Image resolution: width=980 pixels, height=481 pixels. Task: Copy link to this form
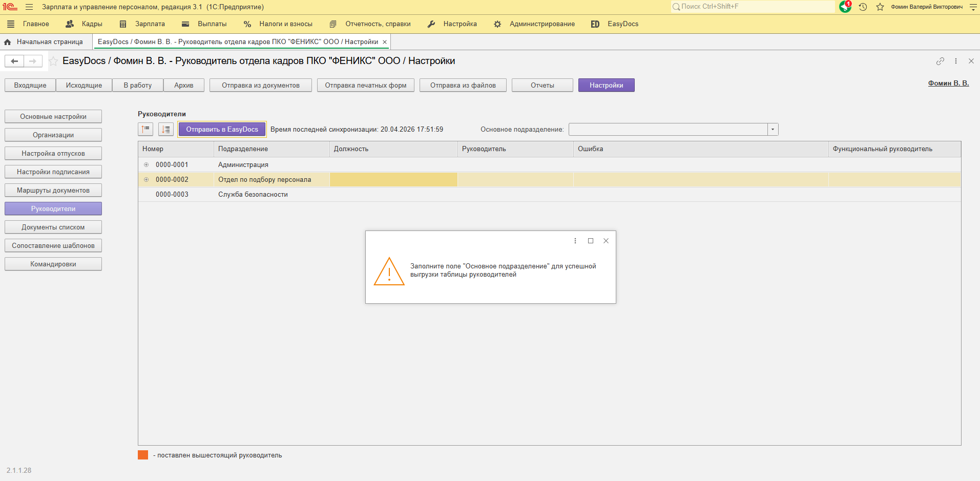[940, 61]
